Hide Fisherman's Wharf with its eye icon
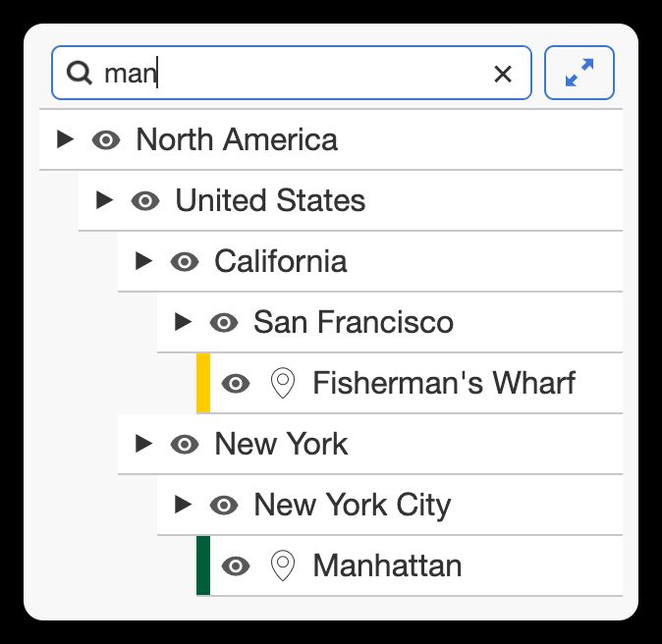The width and height of the screenshot is (662, 644). (x=236, y=383)
